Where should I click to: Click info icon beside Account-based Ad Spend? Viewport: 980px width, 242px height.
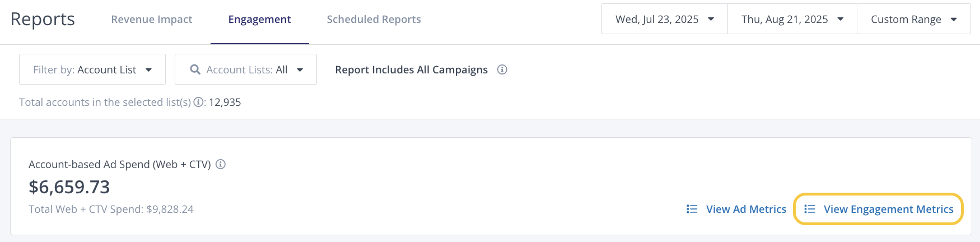pyautogui.click(x=221, y=164)
